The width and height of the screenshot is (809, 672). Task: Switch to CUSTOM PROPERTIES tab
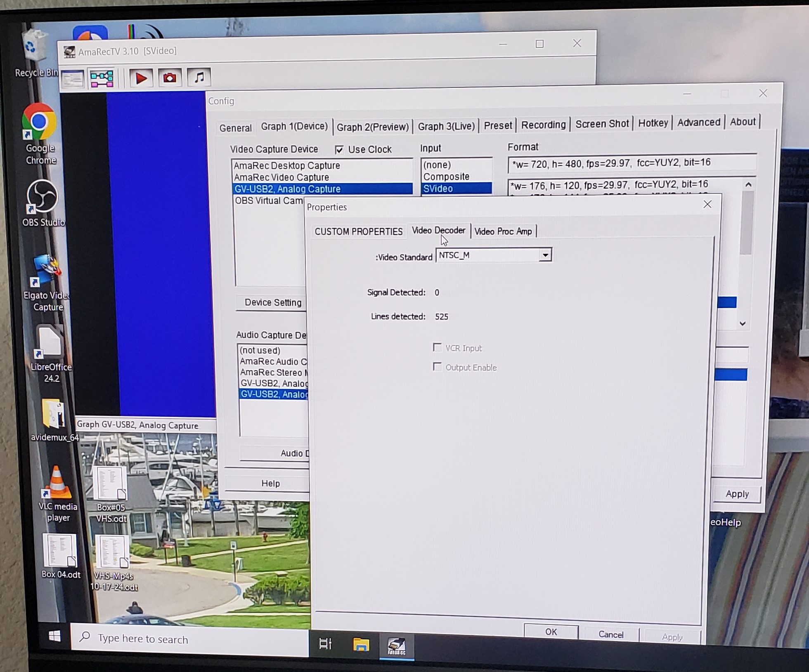pos(358,231)
